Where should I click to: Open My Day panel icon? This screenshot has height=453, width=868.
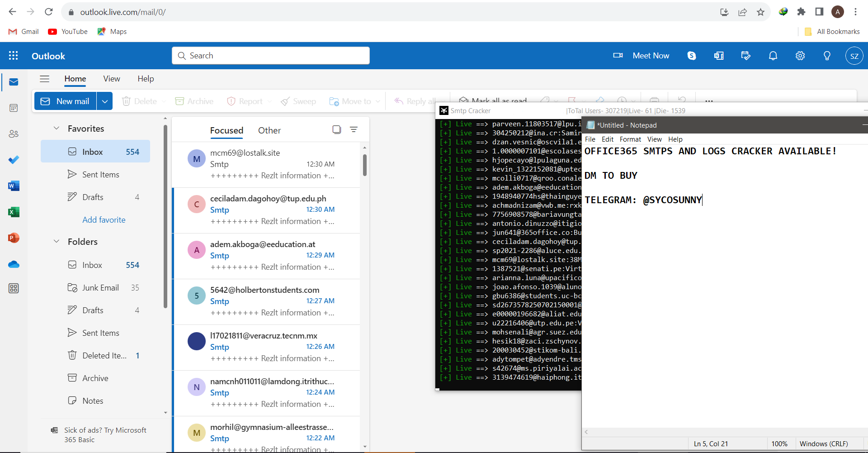746,56
